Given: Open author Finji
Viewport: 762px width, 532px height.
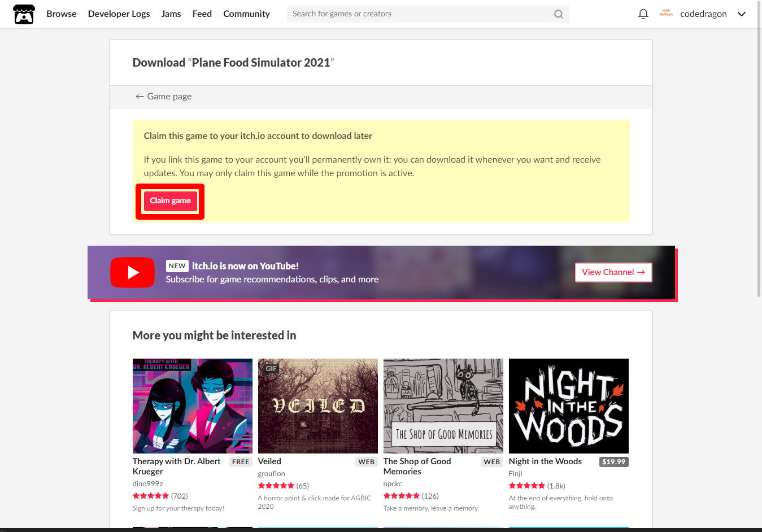Looking at the screenshot, I should coord(516,474).
